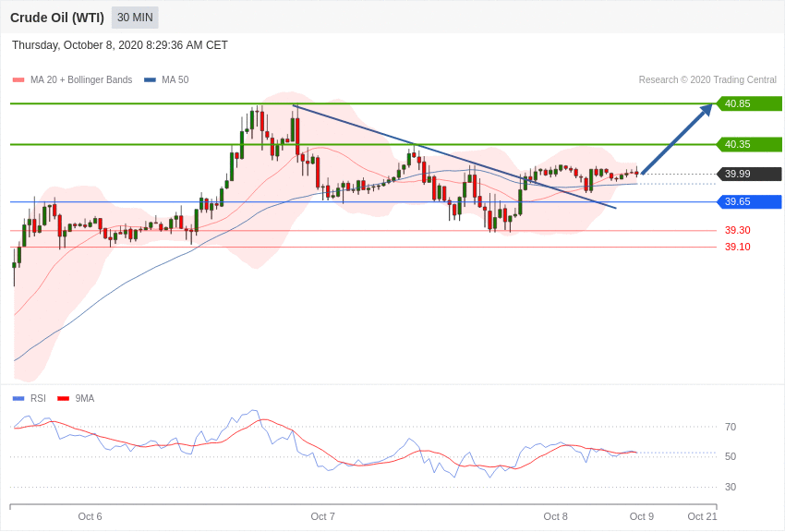Click the 30 MIN timeframe button
Viewport: 785px width, 532px height.
[135, 18]
